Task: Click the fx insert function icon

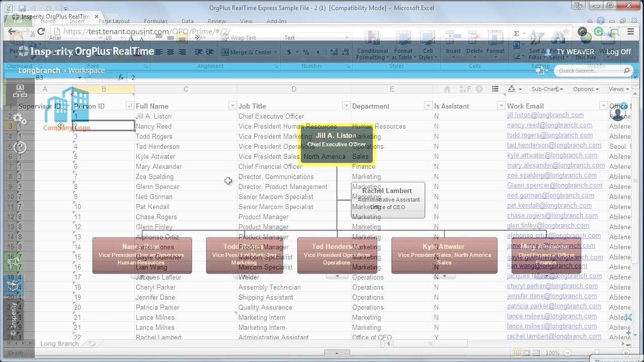Action: click(x=121, y=78)
